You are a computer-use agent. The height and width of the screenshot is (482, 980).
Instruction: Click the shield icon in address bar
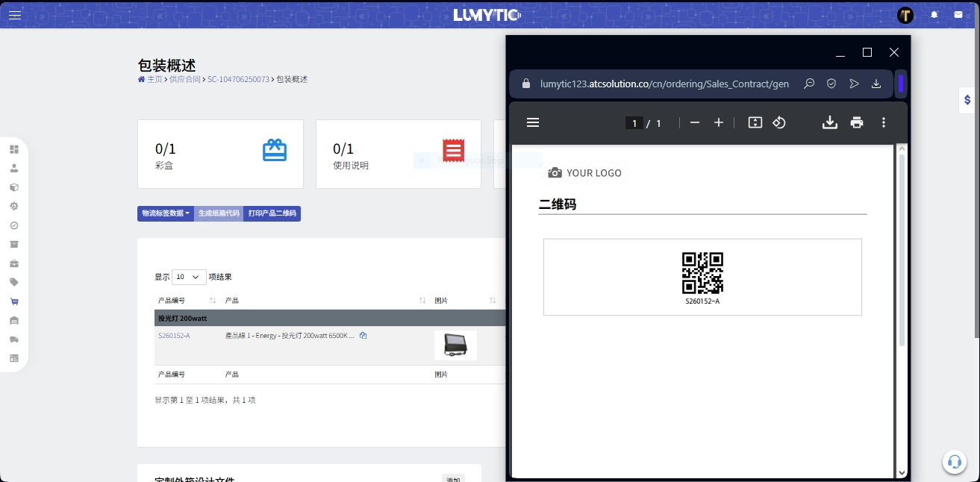[x=831, y=84]
